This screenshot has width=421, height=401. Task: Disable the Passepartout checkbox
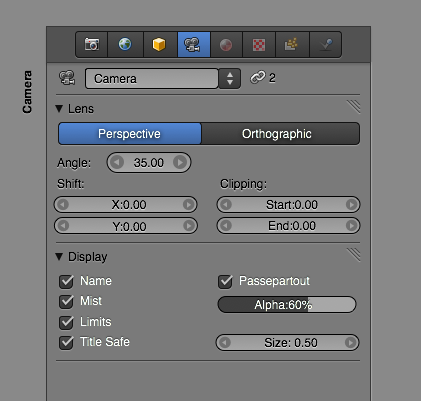click(x=225, y=281)
